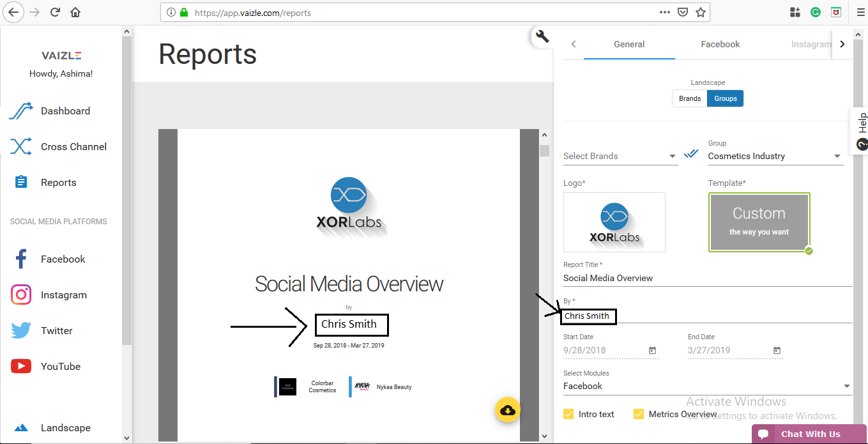Click the Report Title input field
Screen dimensions: 868x444
coord(708,278)
